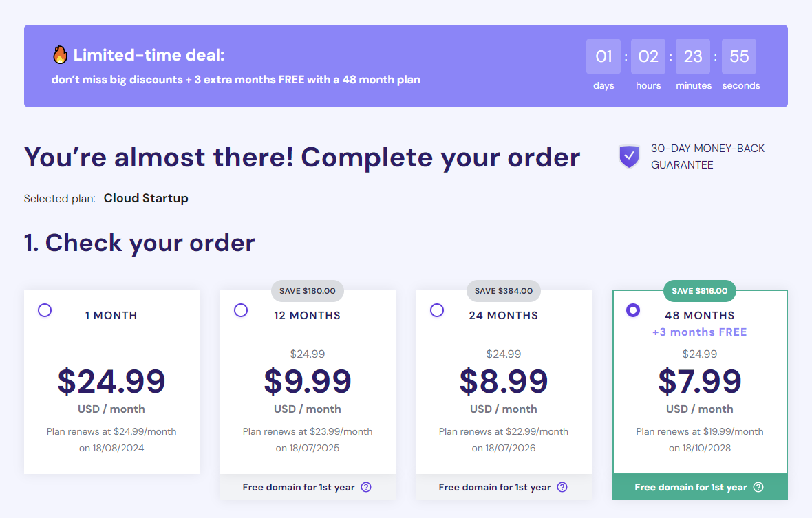
Task: Click the $9.99 price on 12 months card
Action: [x=308, y=382]
